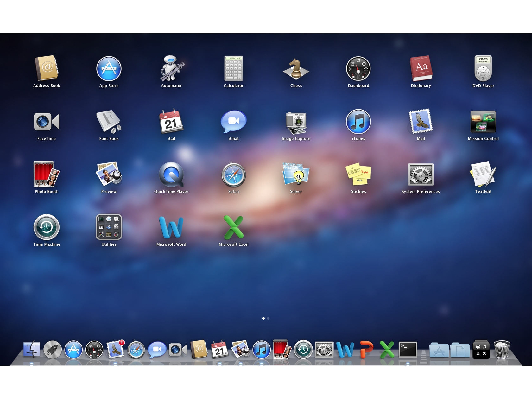Open Time Machine from the Launchpad grid
This screenshot has width=532, height=399.
coord(47,227)
